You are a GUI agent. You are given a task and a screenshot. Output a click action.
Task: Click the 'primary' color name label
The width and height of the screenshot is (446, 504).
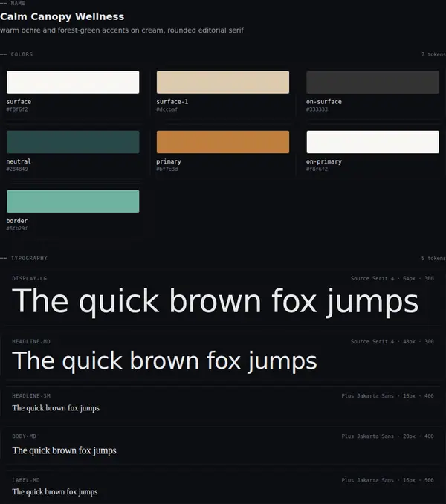[169, 161]
